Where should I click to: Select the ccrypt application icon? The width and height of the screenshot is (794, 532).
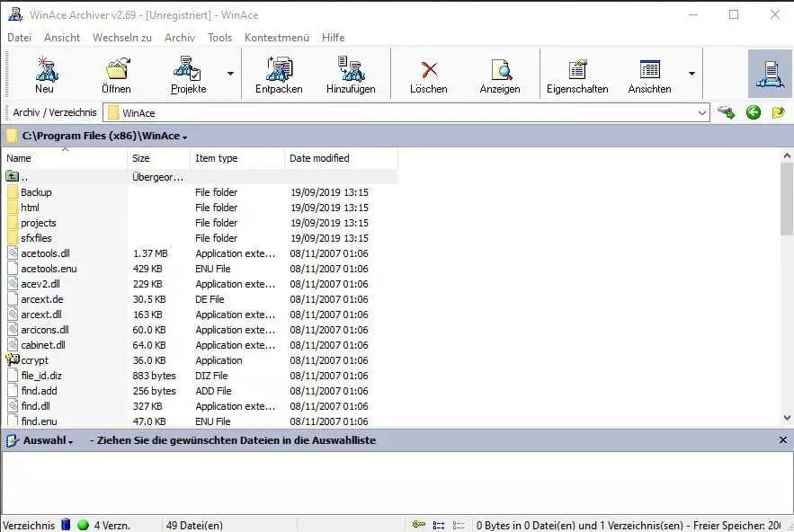click(13, 359)
